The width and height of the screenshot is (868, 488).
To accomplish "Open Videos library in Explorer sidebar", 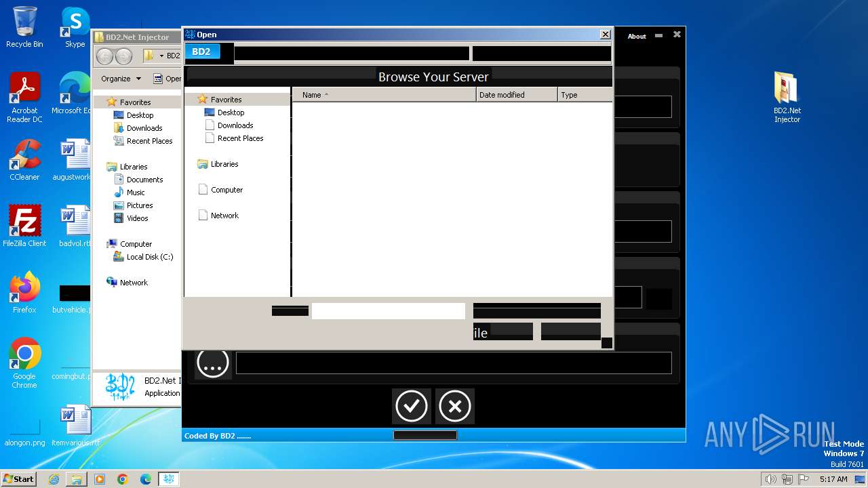I will [137, 218].
